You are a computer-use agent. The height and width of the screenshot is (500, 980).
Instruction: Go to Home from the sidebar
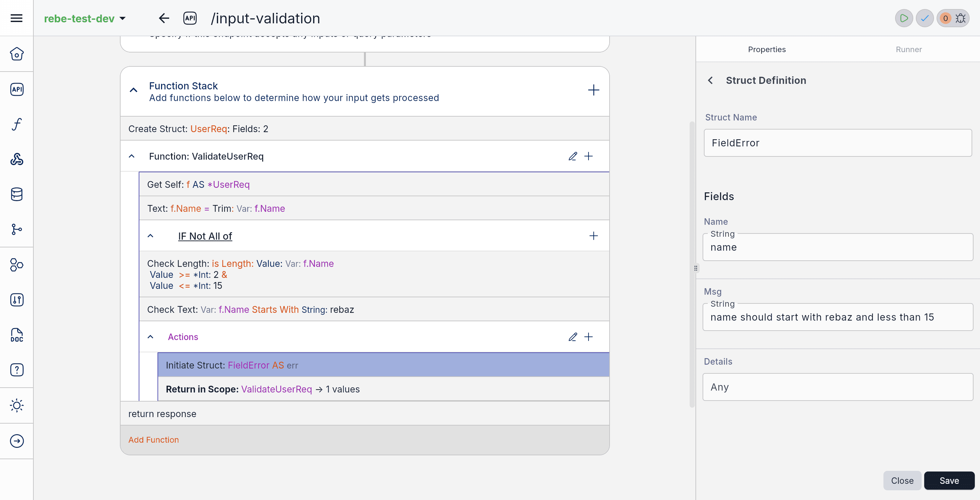(x=16, y=54)
